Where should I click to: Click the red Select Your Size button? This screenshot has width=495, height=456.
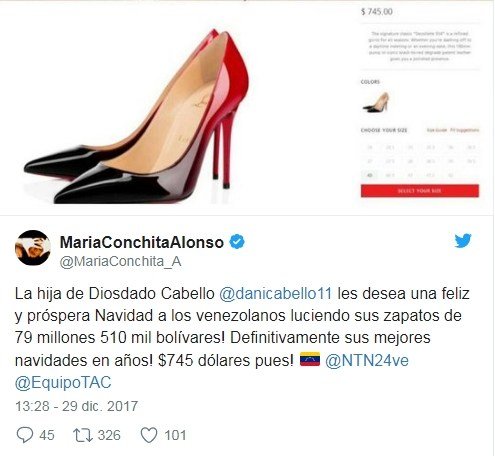point(420,191)
